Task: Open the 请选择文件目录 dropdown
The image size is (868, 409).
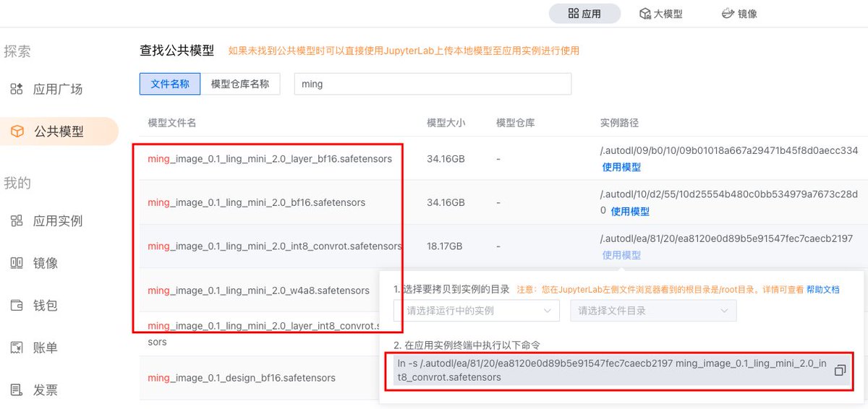Action: tap(653, 311)
